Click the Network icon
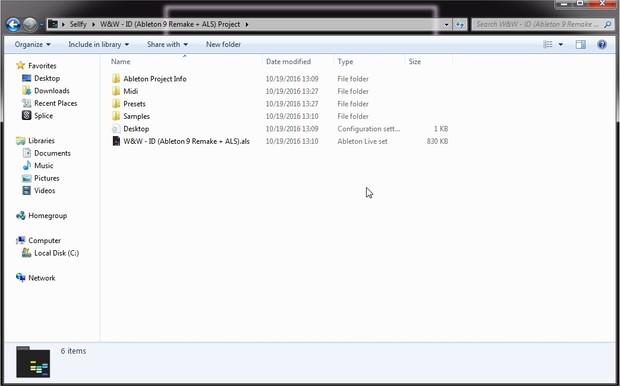This screenshot has height=386, width=620. tap(21, 278)
